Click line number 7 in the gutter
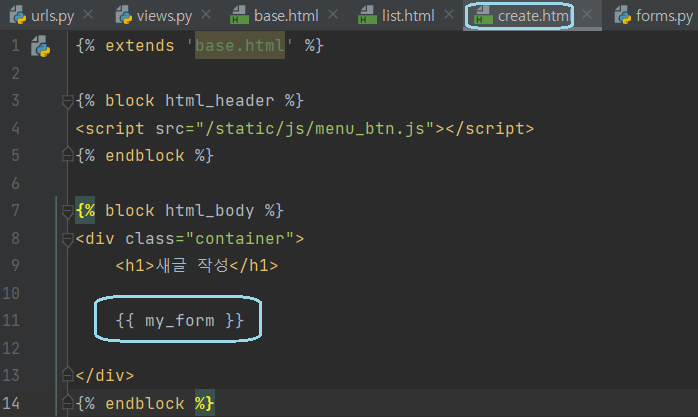 tap(16, 211)
